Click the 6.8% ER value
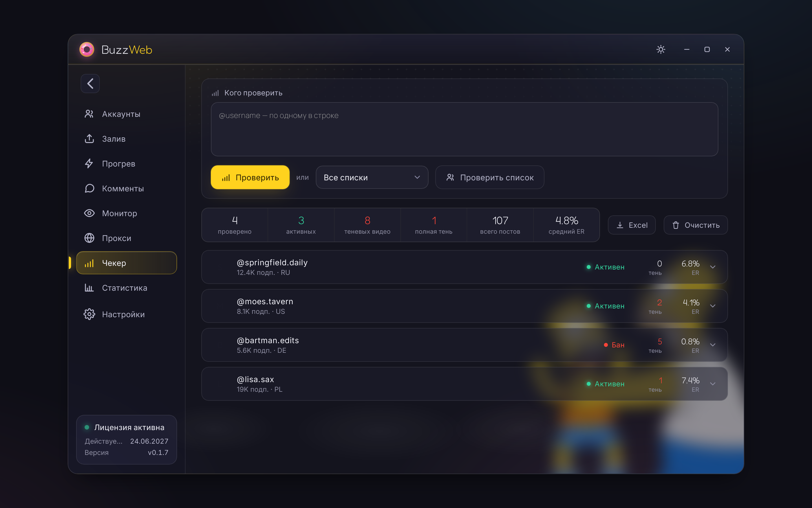Screen dimensions: 812x508 click(690, 264)
